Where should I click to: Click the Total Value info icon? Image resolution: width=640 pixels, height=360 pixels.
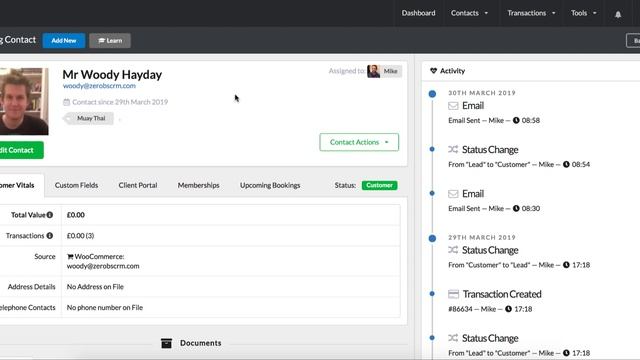click(50, 215)
